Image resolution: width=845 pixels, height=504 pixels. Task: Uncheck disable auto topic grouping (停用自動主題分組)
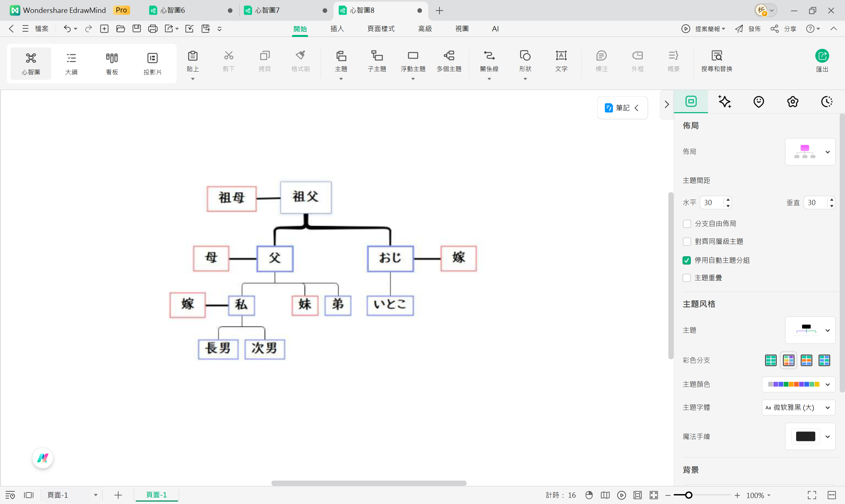click(687, 261)
